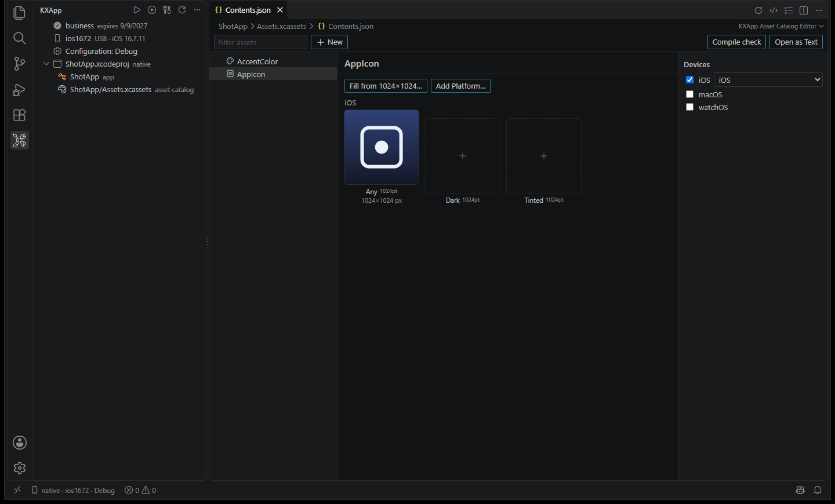Enable the macOS device checkbox
Viewport: 835px width, 504px height.
pyautogui.click(x=690, y=94)
